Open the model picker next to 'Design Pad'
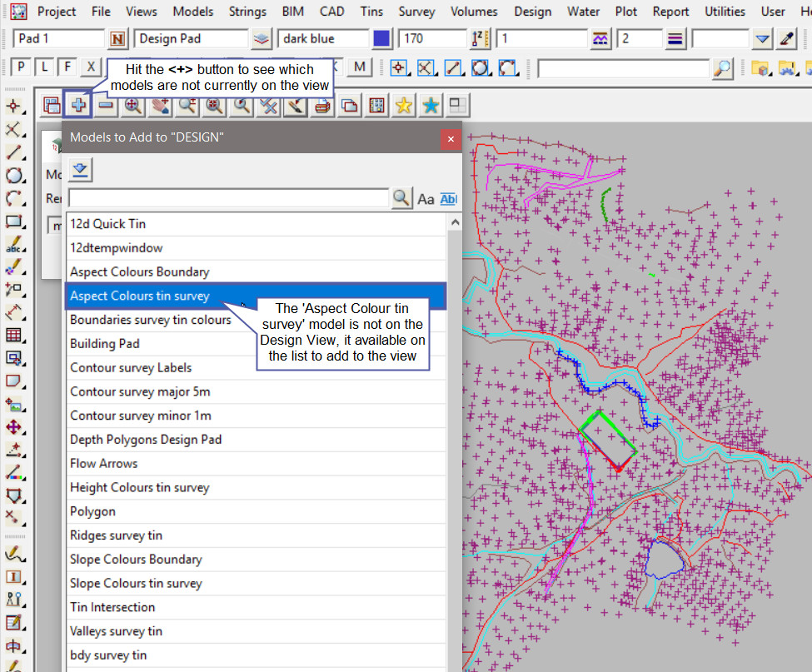Viewport: 812px width, 672px height. point(262,39)
